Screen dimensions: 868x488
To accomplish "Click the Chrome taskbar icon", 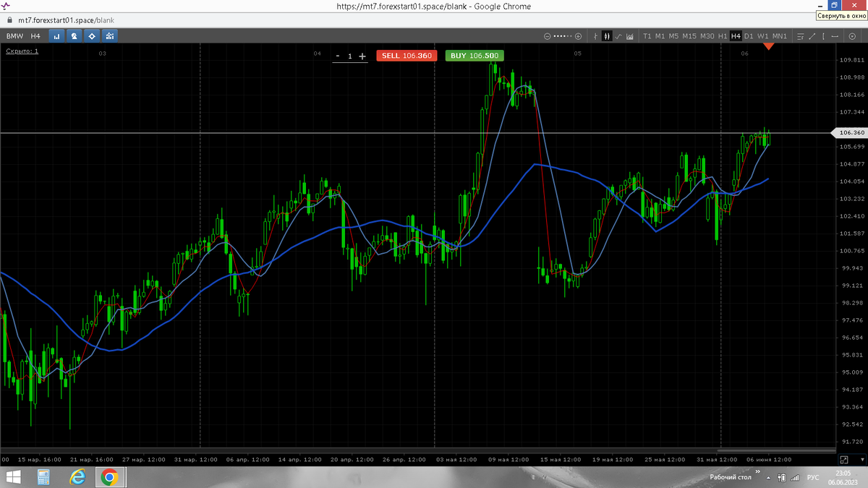I will 110,477.
